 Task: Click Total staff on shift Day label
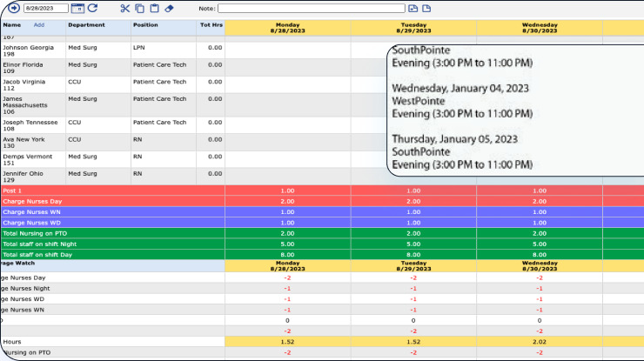[x=37, y=255]
